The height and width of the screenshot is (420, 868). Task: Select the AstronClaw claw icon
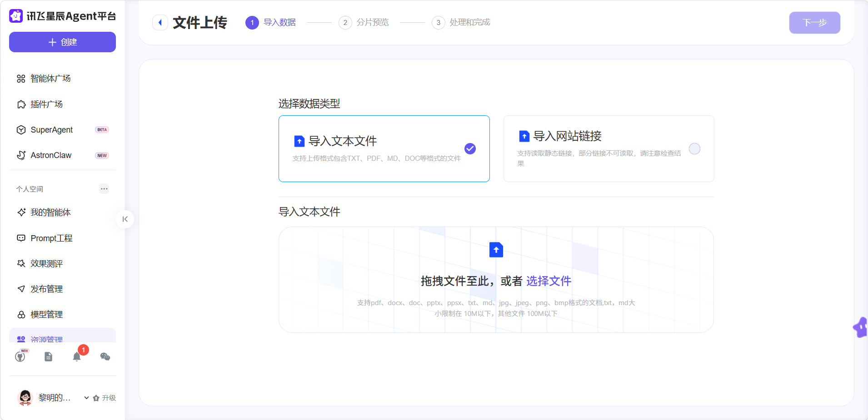click(x=21, y=155)
